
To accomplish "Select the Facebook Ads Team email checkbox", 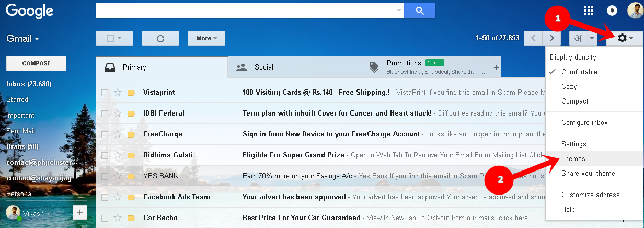I will click(105, 197).
